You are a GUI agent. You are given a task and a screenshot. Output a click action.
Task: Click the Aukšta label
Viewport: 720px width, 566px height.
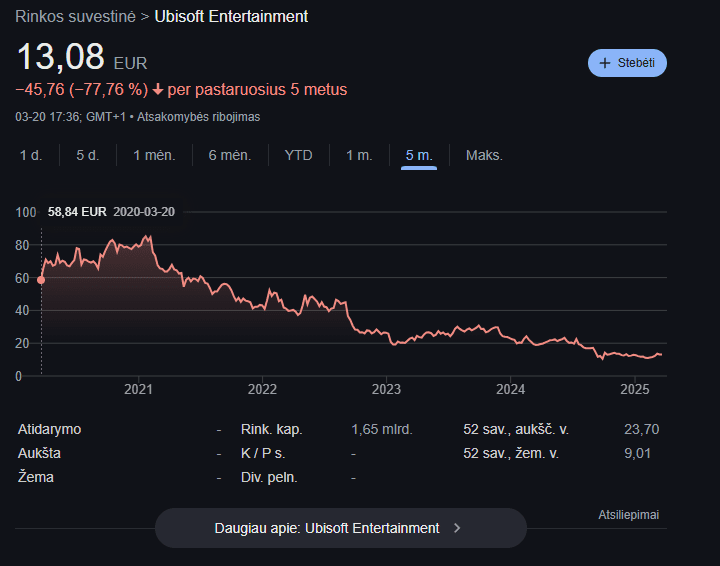click(39, 454)
